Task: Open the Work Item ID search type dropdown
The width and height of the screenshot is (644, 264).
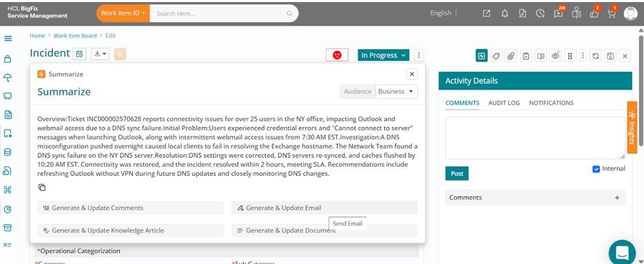Action: point(123,13)
